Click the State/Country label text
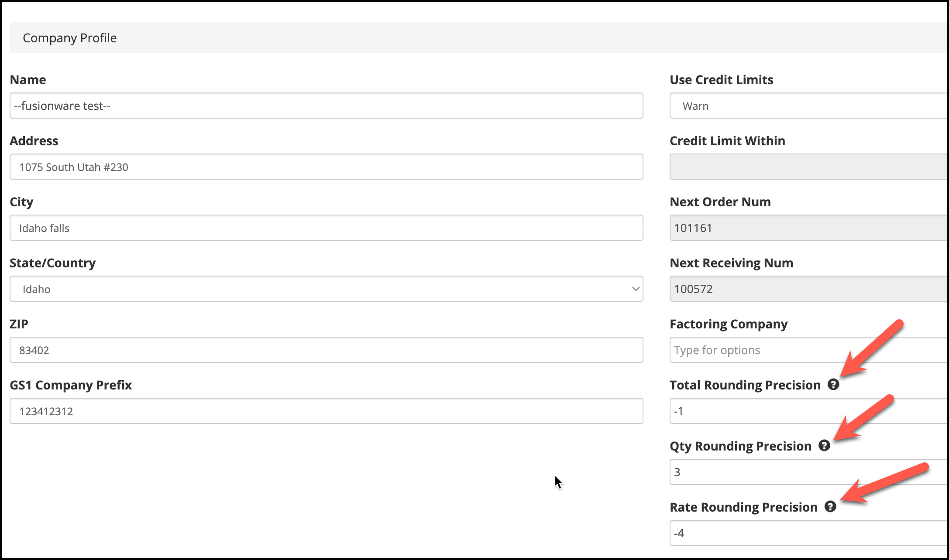 [52, 263]
